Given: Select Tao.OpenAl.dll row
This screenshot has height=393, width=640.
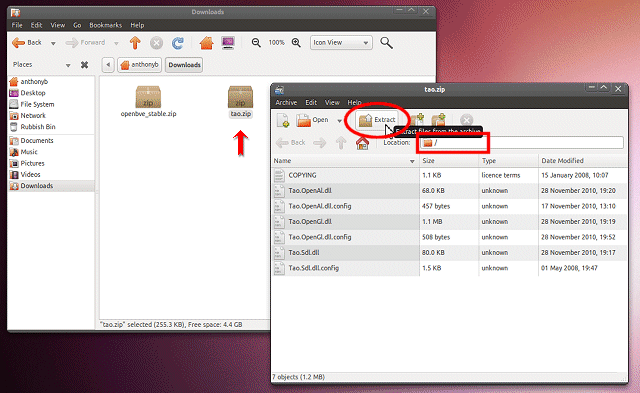Looking at the screenshot, I should click(449, 191).
